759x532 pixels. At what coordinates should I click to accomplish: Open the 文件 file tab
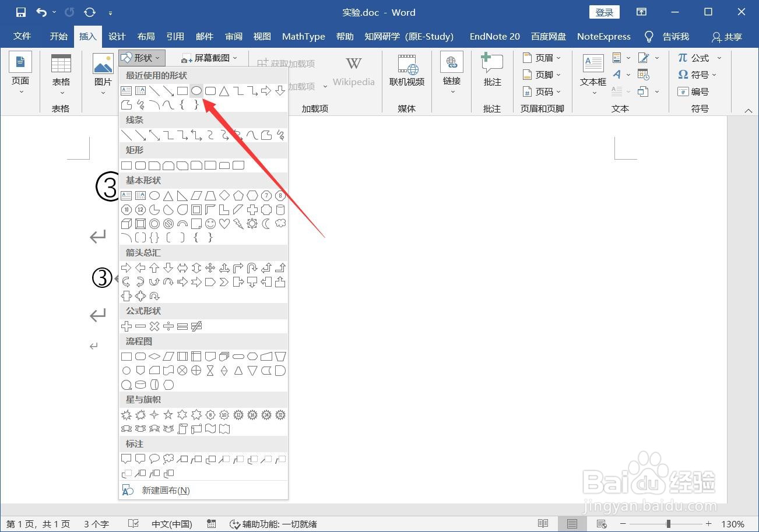coord(22,36)
